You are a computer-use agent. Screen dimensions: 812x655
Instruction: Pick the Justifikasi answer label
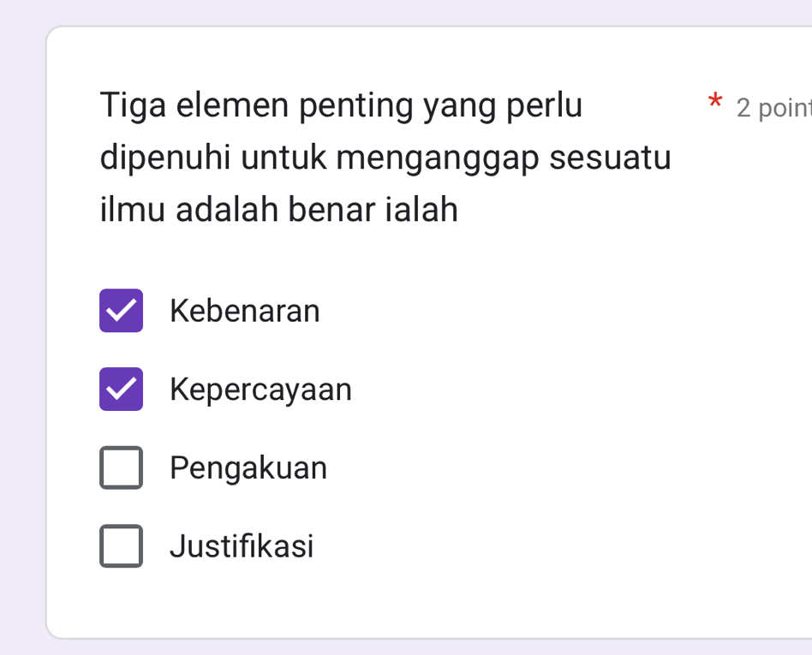click(242, 545)
